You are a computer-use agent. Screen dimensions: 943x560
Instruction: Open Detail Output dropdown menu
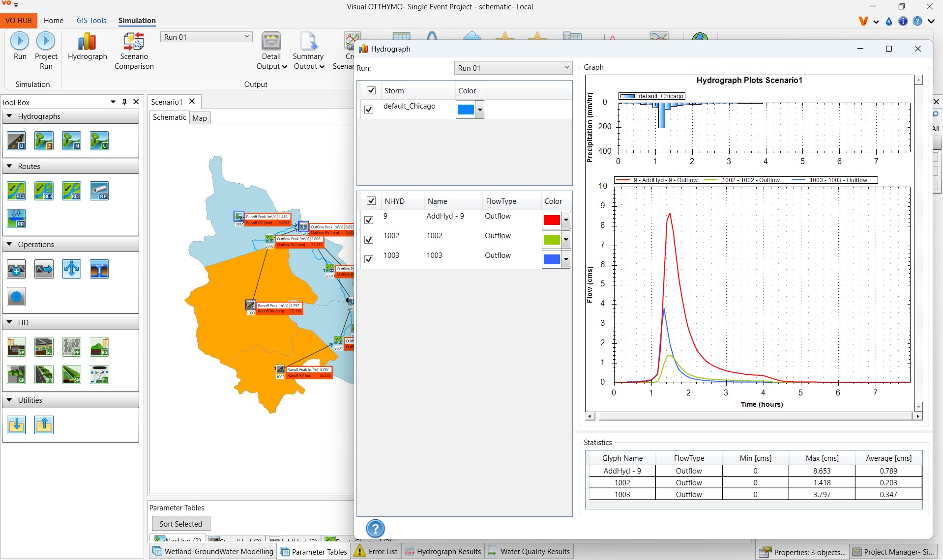click(271, 51)
